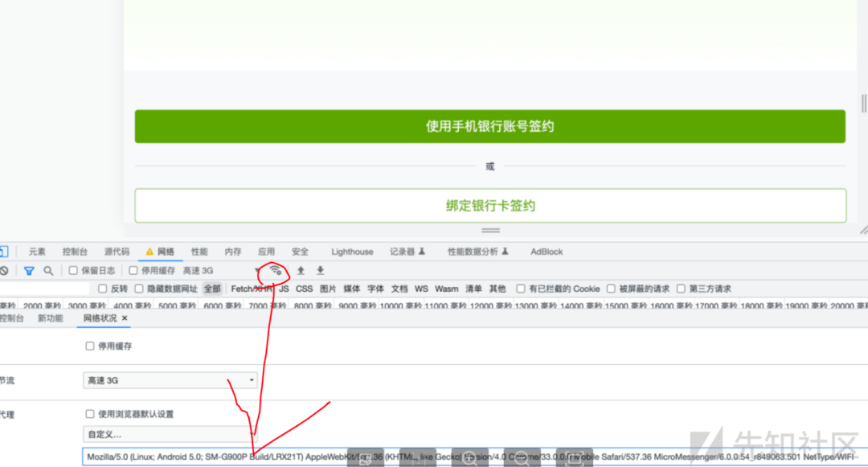Toggle 停用缓存 checkbox in the network toolbar

[x=133, y=271]
